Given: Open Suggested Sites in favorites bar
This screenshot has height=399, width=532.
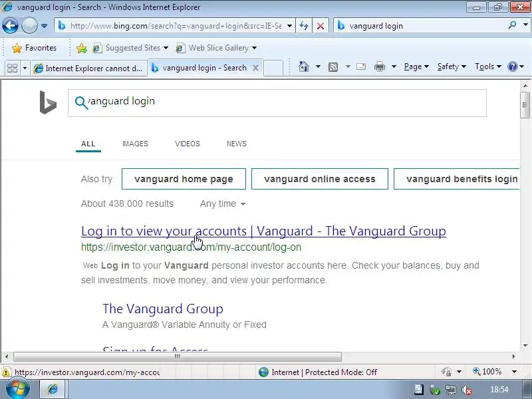Looking at the screenshot, I should click(130, 48).
